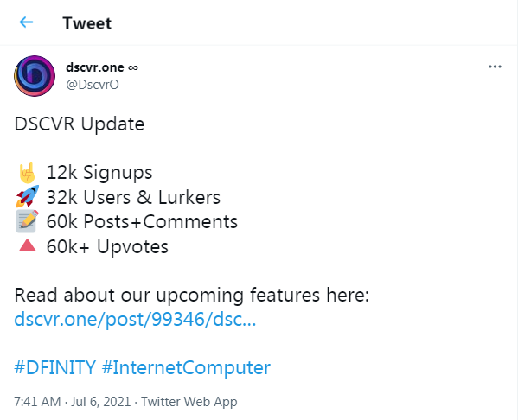The height and width of the screenshot is (420, 518).
Task: Open the @DscvrO handle
Action: 93,85
